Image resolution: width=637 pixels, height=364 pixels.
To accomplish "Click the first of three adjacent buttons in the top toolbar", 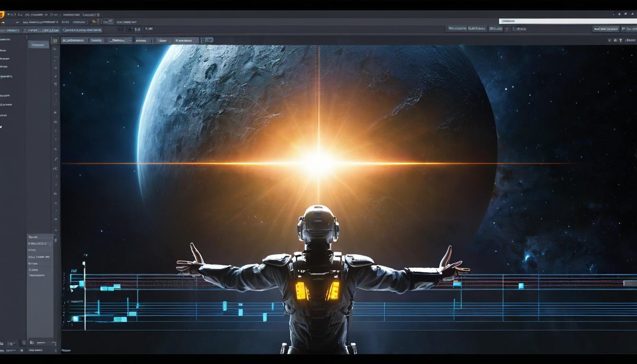I will click(456, 29).
